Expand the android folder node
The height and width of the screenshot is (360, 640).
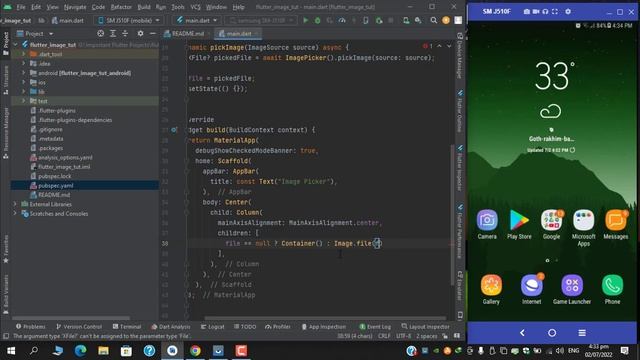(23, 73)
